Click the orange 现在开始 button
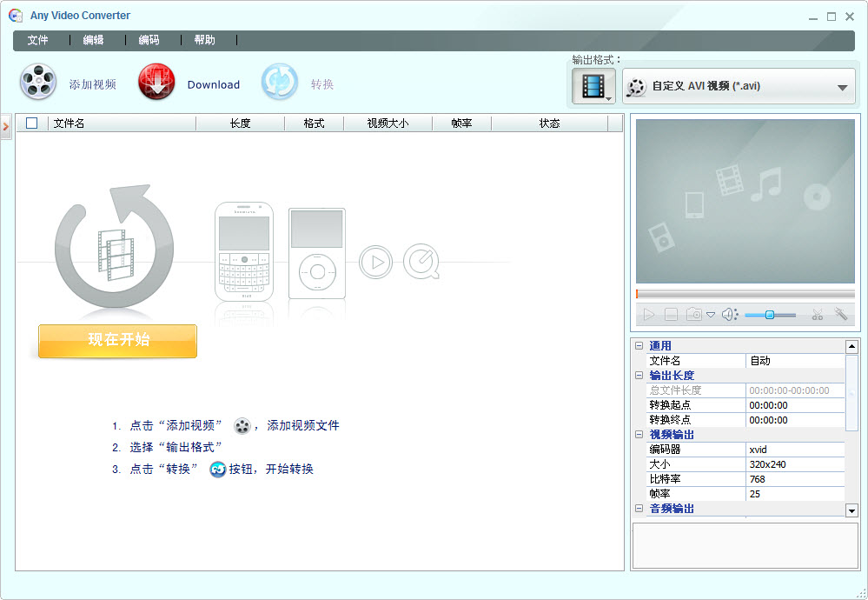The image size is (868, 600). click(117, 340)
